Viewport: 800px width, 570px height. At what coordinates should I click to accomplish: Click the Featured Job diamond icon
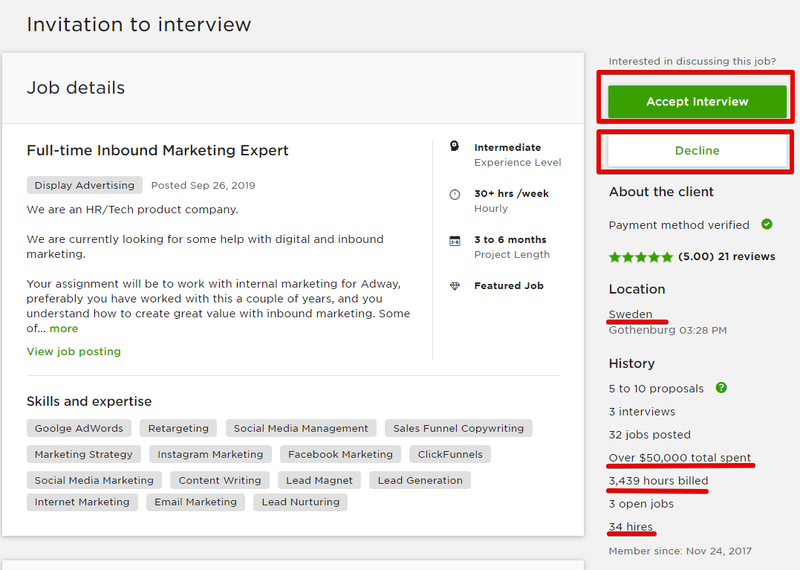point(454,286)
